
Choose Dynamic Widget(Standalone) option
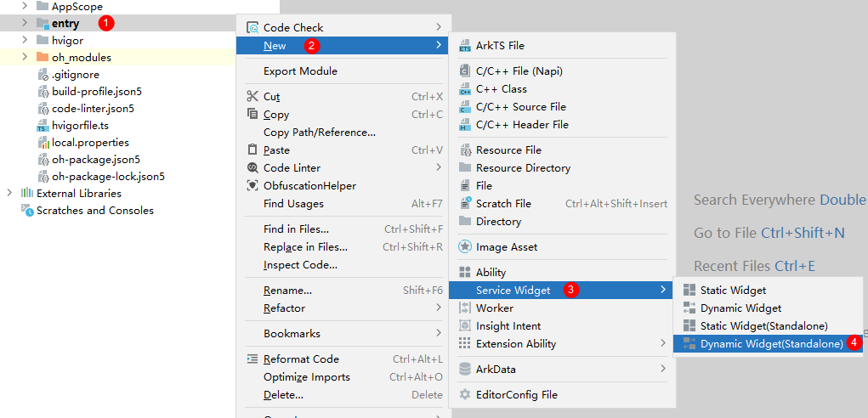tap(771, 344)
